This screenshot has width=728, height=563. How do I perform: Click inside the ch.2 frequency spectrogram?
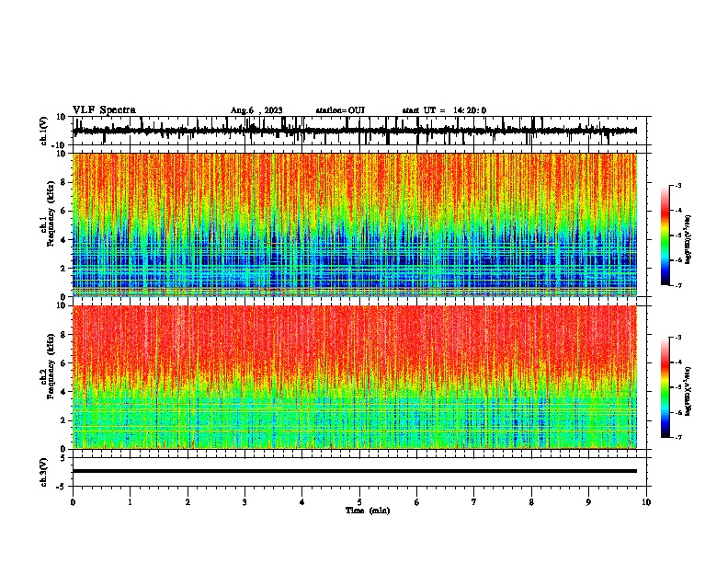point(355,377)
